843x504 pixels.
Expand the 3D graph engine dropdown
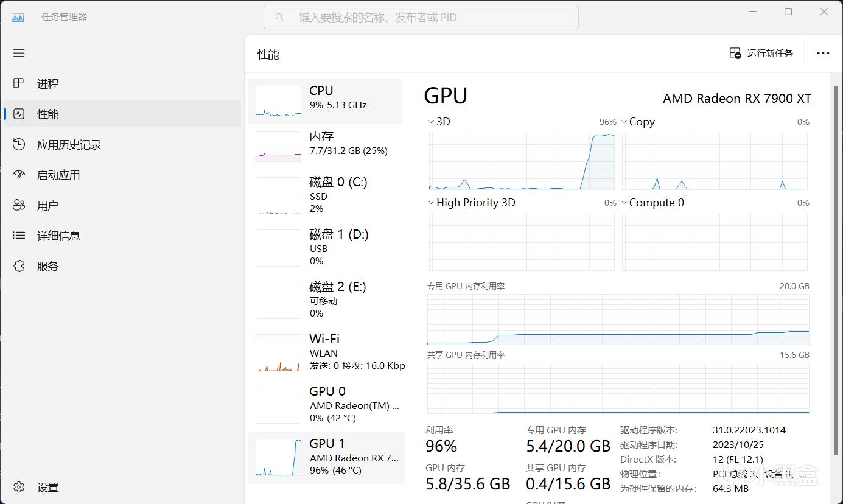(432, 122)
